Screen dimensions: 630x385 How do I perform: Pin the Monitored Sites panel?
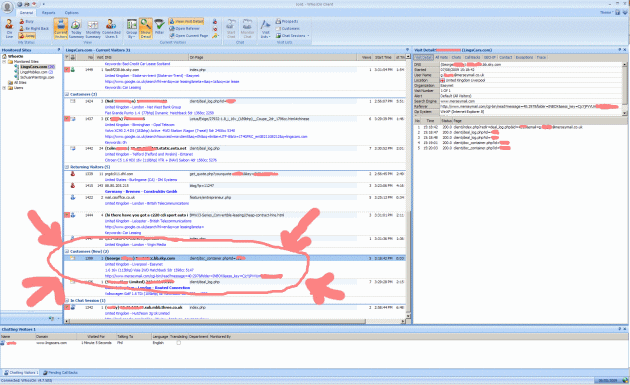click(59, 50)
